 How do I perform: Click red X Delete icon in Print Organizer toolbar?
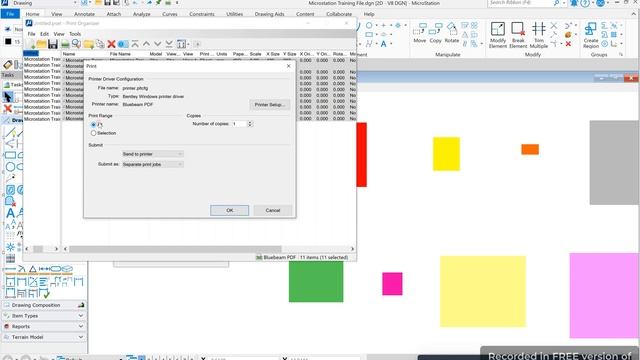point(111,44)
